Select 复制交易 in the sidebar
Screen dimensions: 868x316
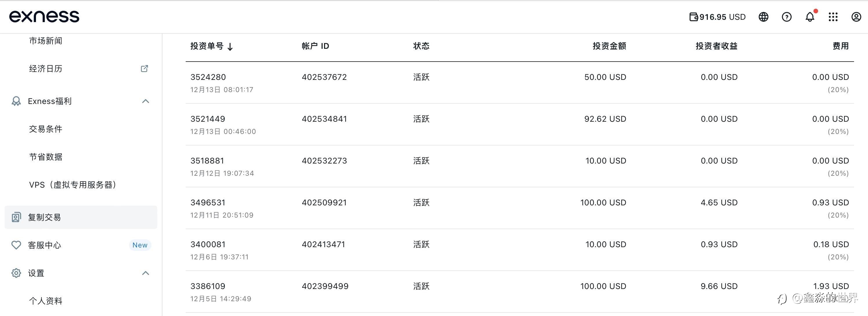click(x=44, y=217)
